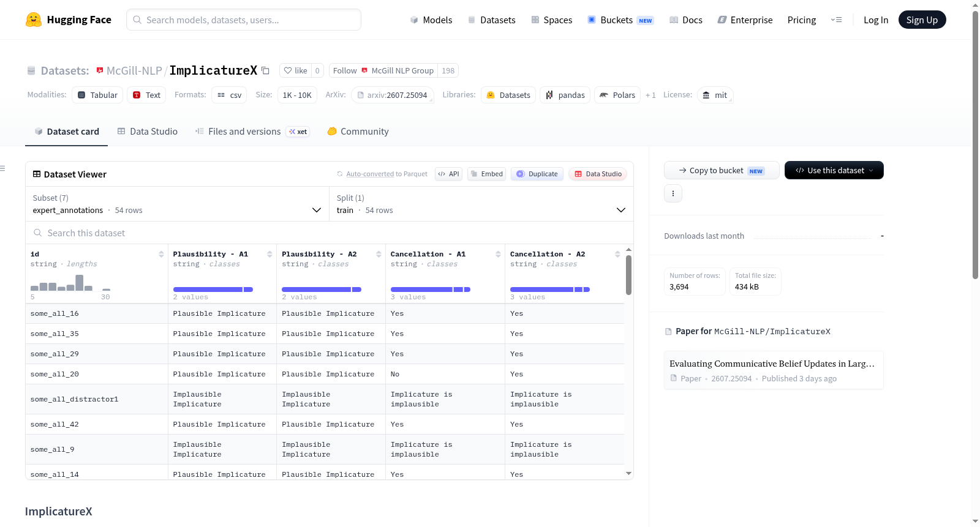
Task: Click the Search this dataset field
Action: pyautogui.click(x=330, y=233)
